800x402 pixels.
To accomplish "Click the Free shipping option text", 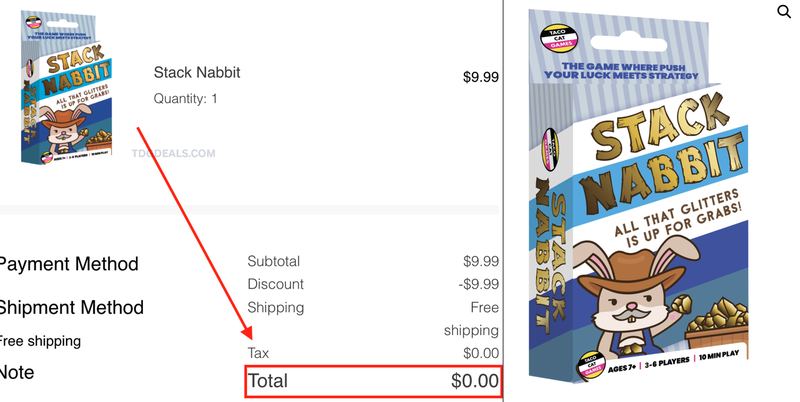I will point(40,341).
